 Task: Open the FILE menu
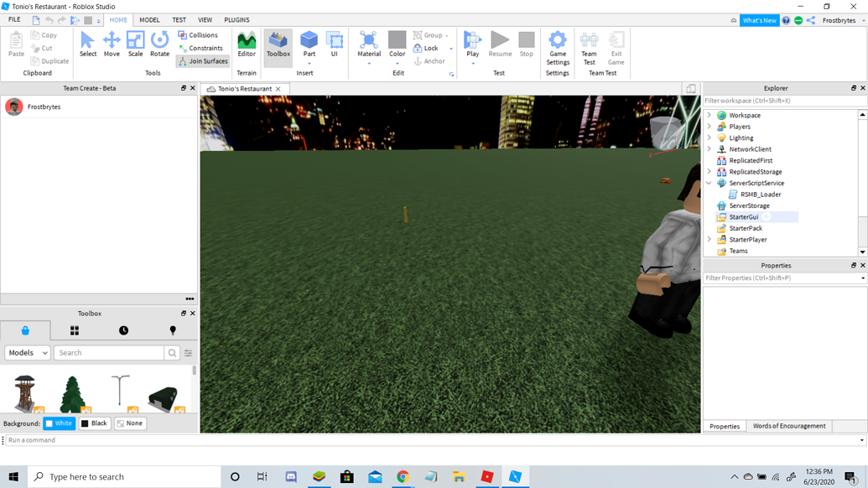(13, 18)
